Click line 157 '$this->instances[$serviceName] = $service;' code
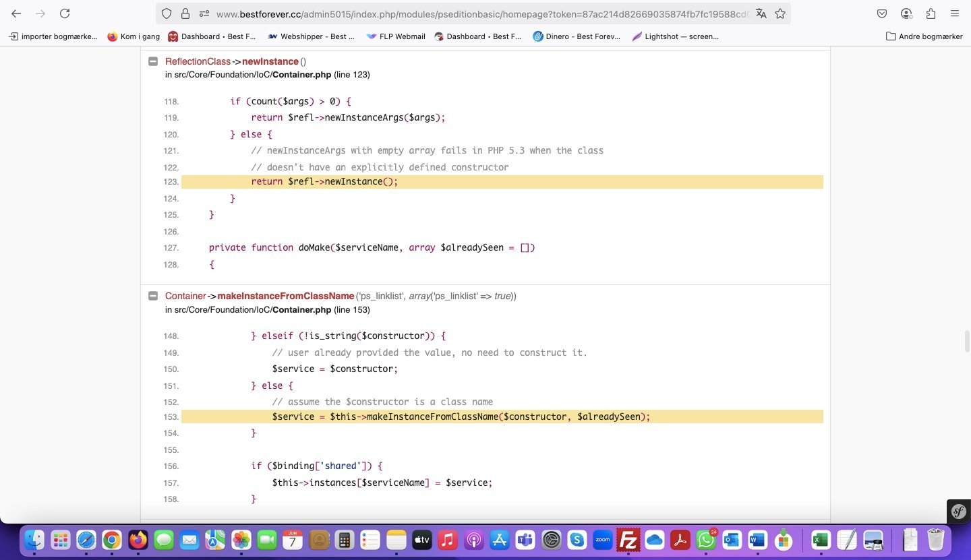 point(382,483)
